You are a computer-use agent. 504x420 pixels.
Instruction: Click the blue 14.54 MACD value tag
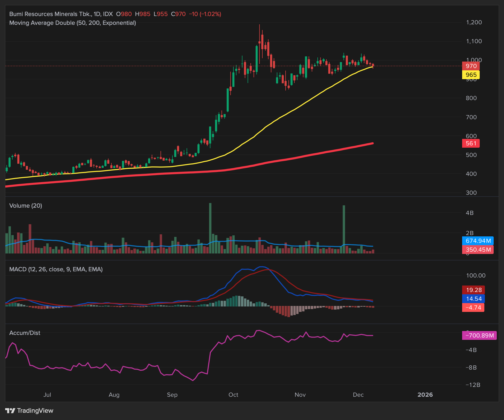click(474, 299)
